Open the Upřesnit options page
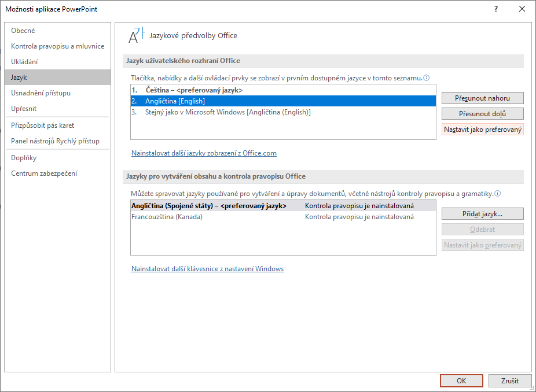The height and width of the screenshot is (392, 536). [24, 109]
